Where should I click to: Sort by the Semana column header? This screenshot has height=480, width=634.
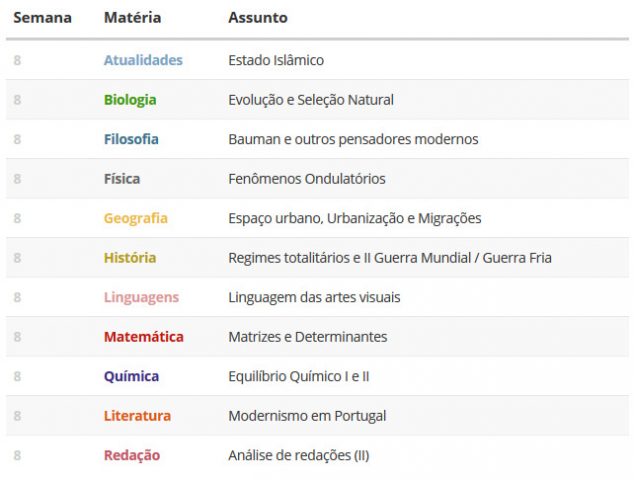42,18
